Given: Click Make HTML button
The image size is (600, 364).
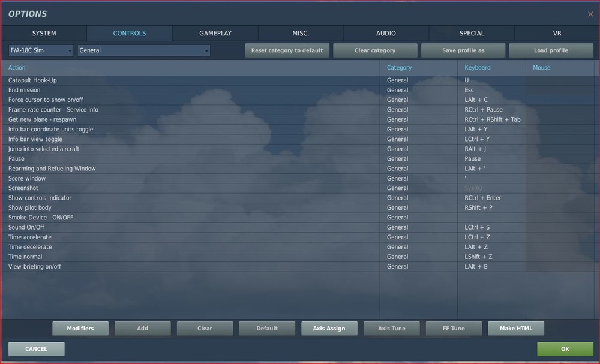Looking at the screenshot, I should tap(516, 329).
